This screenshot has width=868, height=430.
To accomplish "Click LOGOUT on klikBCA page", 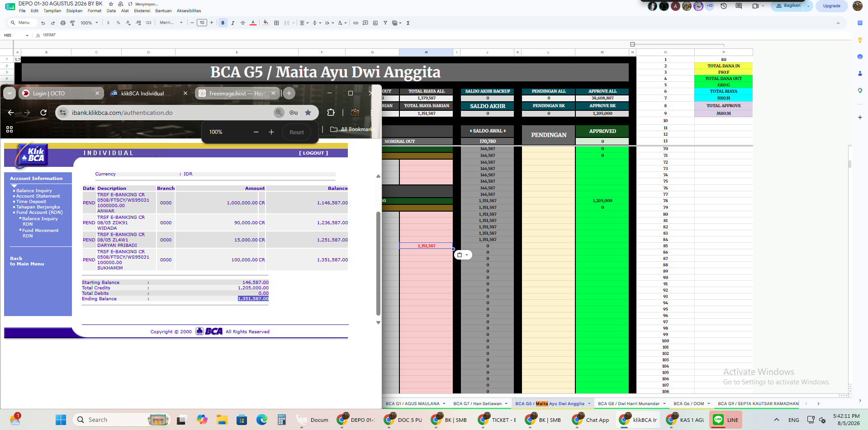I will 313,153.
